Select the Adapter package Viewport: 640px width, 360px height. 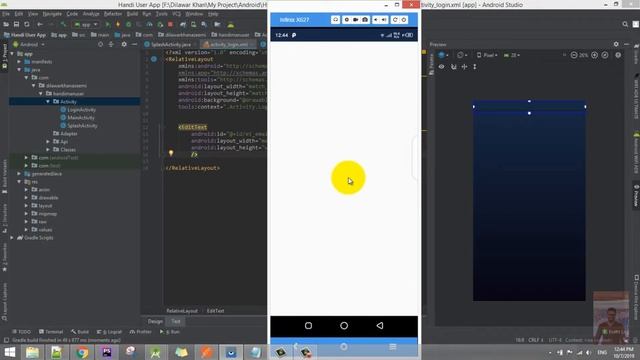pyautogui.click(x=65, y=133)
